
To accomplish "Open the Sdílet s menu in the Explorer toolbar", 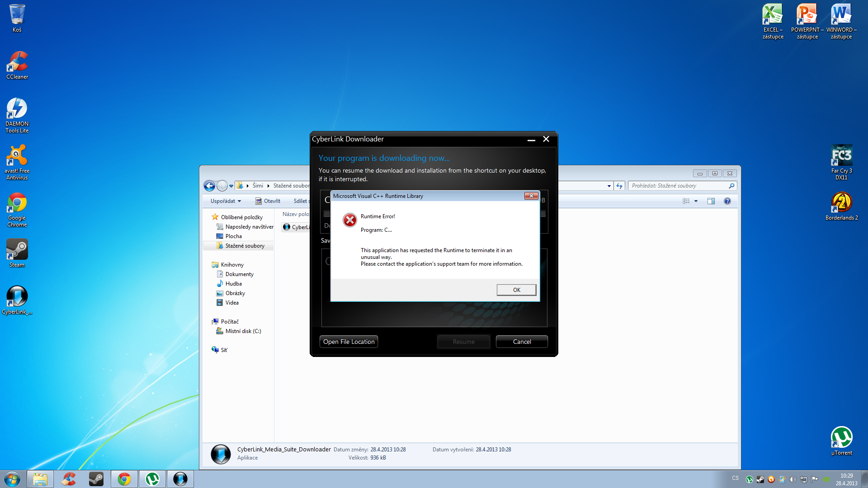I will (x=302, y=201).
